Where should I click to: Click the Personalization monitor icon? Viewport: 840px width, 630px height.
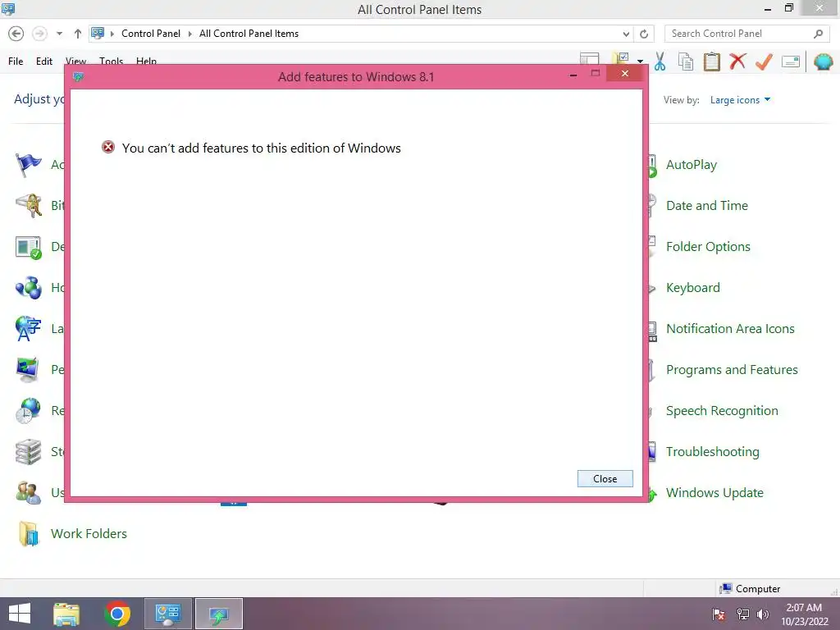pyautogui.click(x=28, y=370)
